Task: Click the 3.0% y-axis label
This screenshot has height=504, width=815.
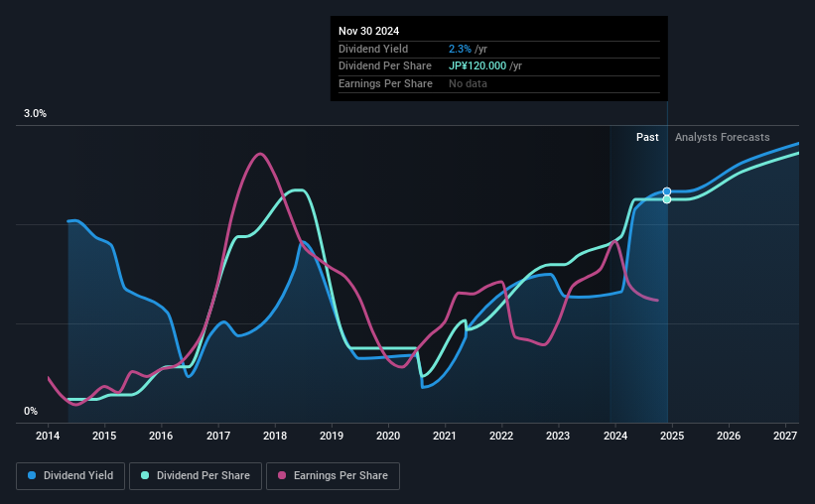Action: pos(35,114)
